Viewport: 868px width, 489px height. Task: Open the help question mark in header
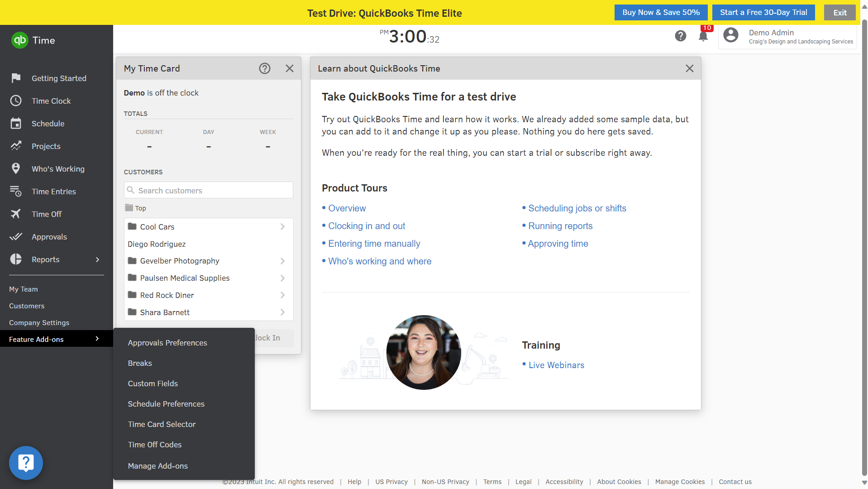pos(680,36)
